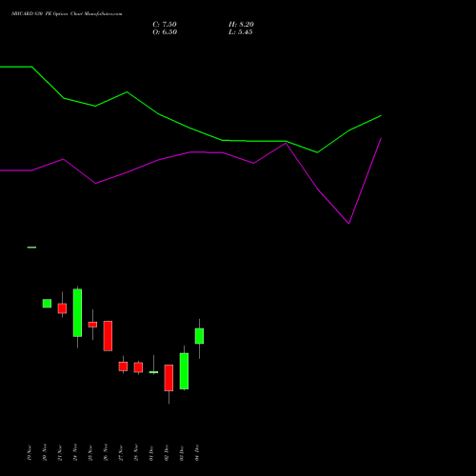Click the green candle for 20 Nov

[47, 304]
